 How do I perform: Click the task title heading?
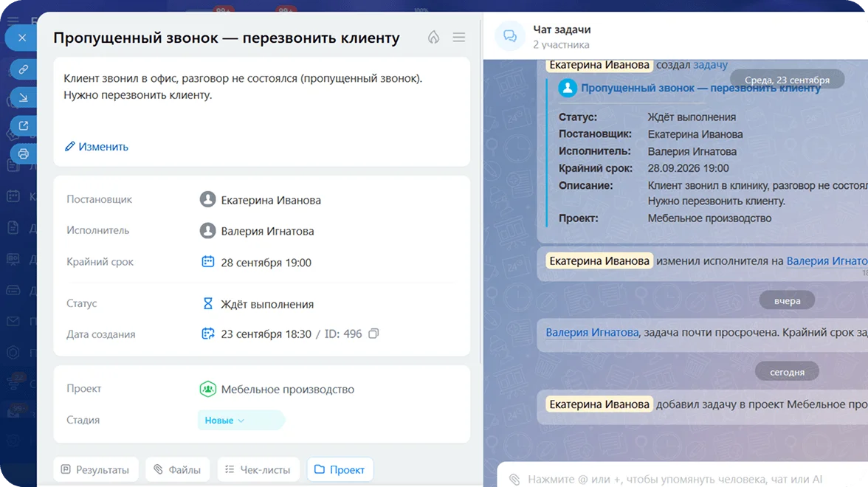pos(227,38)
